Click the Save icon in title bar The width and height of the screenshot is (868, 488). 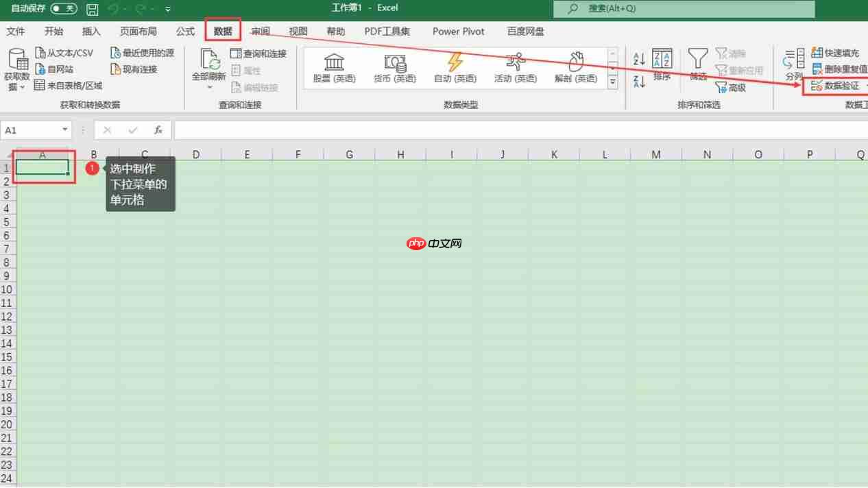coord(92,9)
